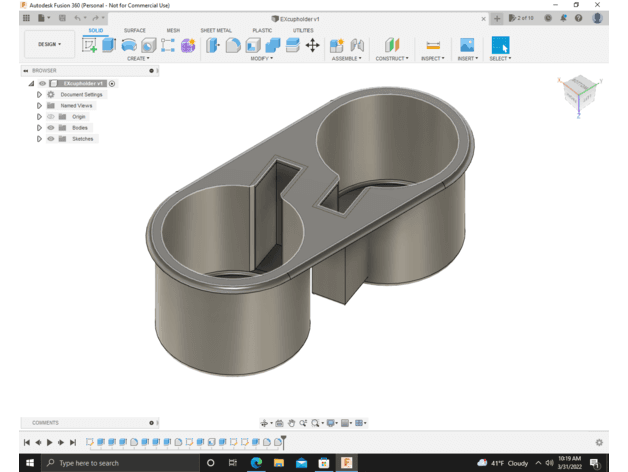The height and width of the screenshot is (472, 628).
Task: Expand the Sketches node
Action: tap(39, 139)
